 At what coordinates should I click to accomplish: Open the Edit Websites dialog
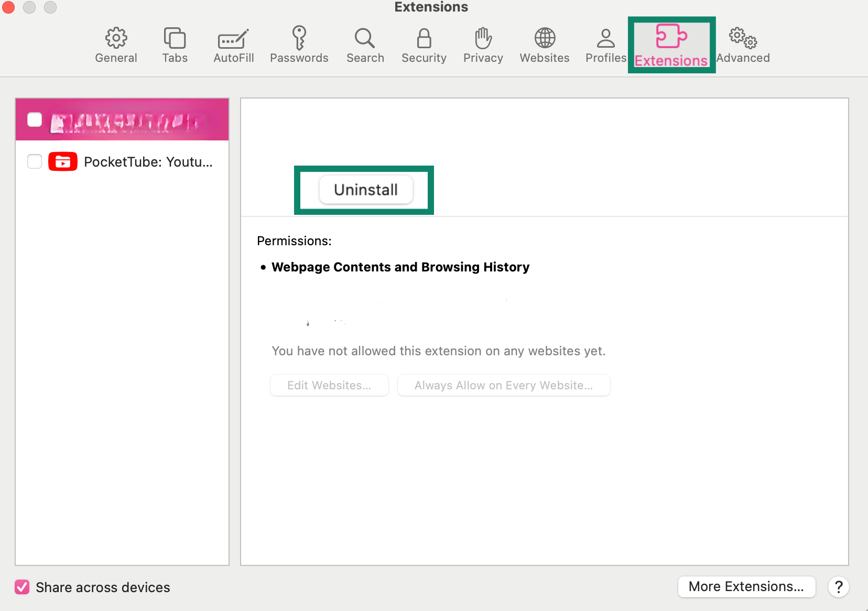coord(329,385)
